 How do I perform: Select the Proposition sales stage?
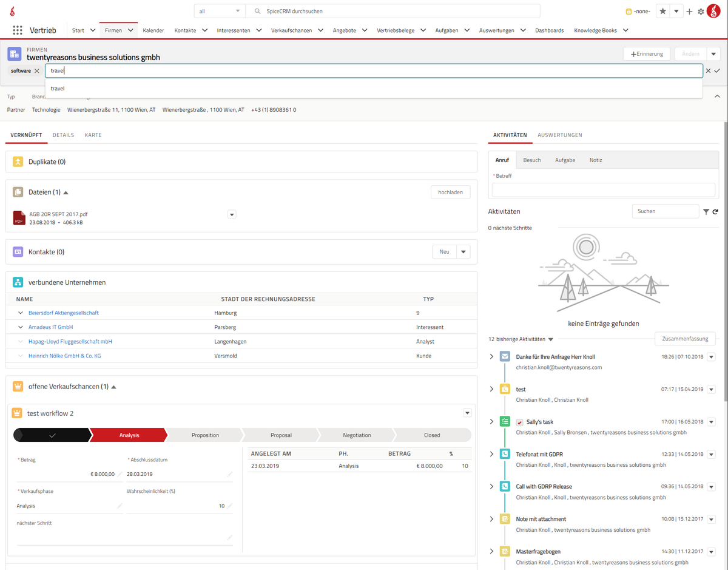(x=205, y=435)
